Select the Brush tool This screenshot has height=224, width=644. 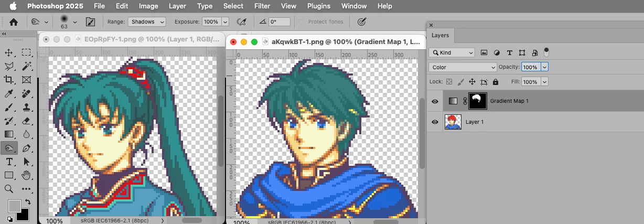point(9,107)
